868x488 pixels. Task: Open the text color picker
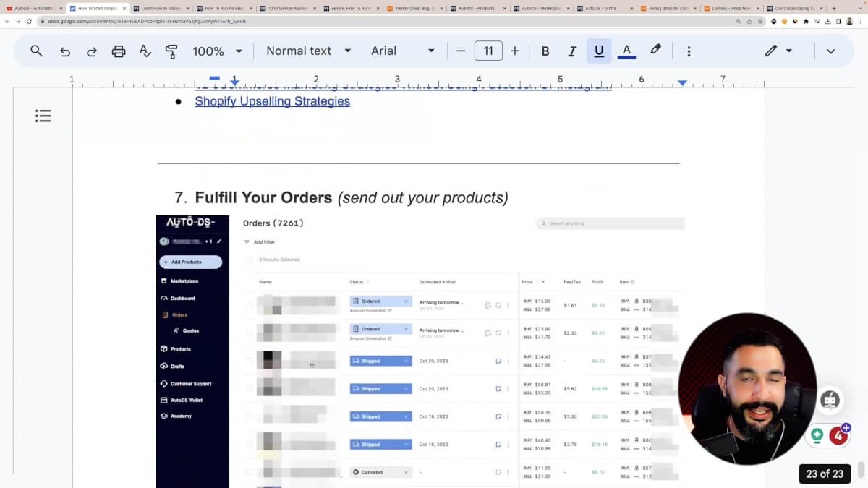coord(626,51)
